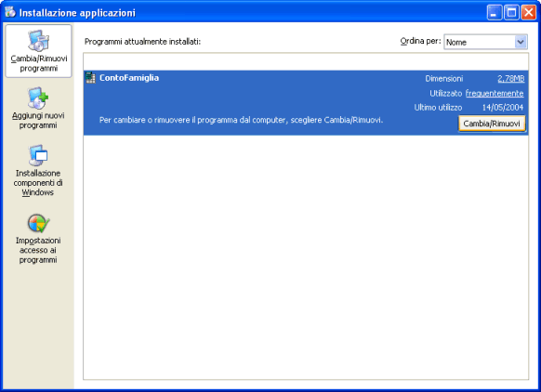Click the Aggiungi nuovi programmi label
The image size is (541, 392).
point(38,121)
